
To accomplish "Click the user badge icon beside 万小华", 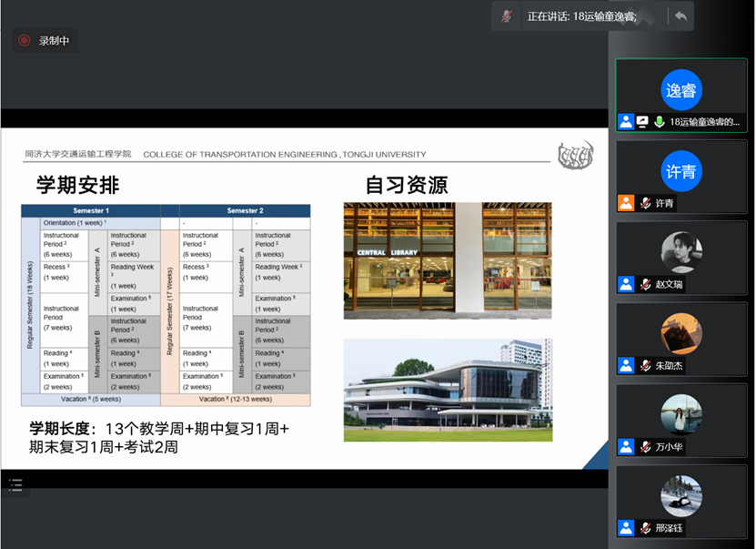I will pyautogui.click(x=626, y=446).
